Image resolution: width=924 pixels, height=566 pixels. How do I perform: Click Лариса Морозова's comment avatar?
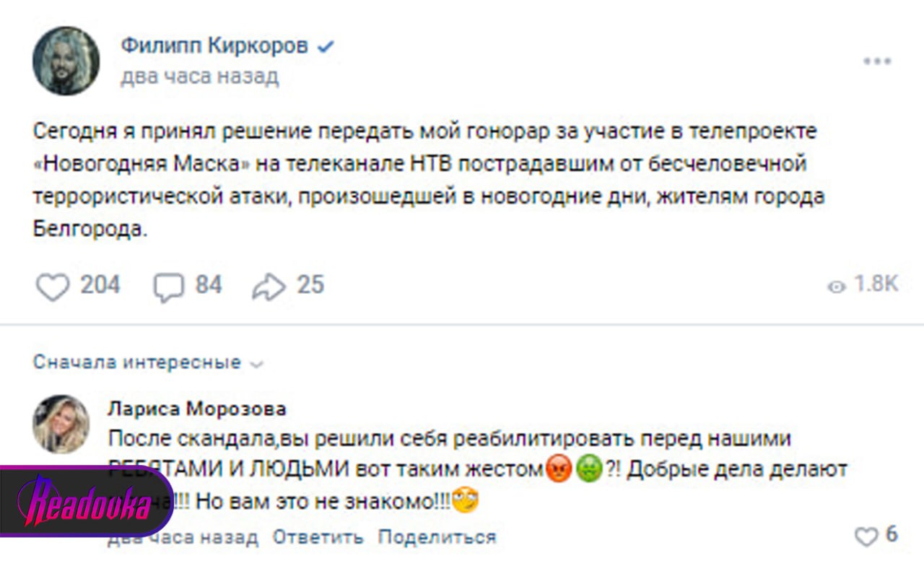[x=61, y=425]
